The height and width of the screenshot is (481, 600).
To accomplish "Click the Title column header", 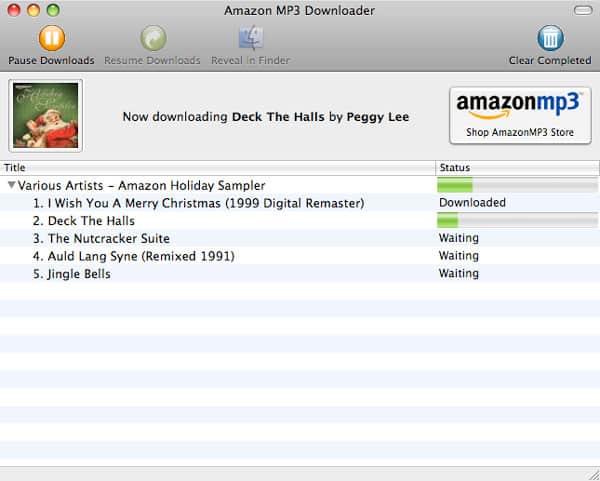I will coord(217,168).
